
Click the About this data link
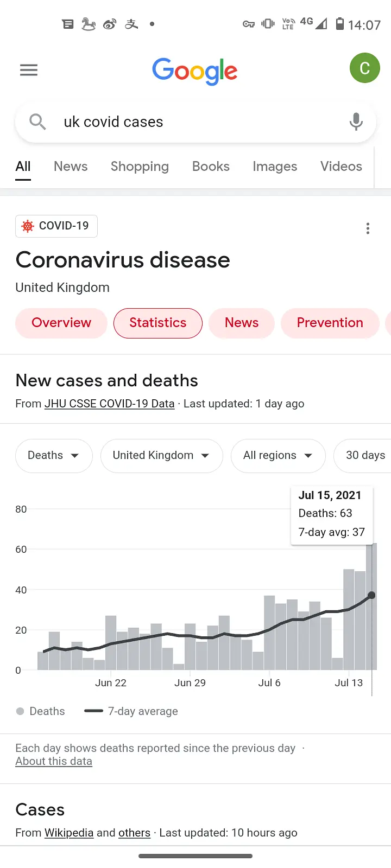[54, 761]
